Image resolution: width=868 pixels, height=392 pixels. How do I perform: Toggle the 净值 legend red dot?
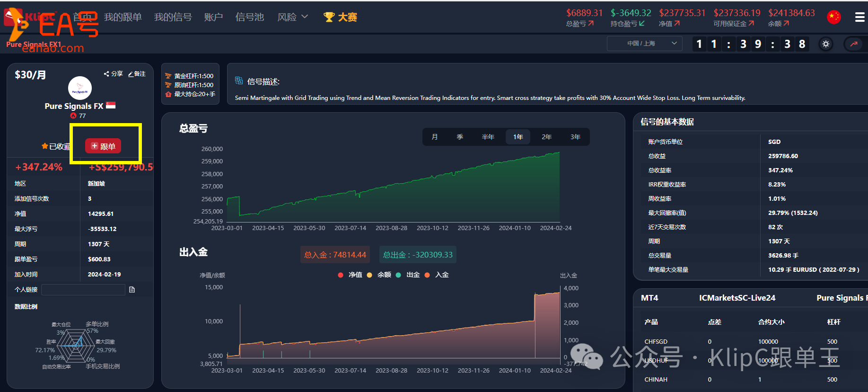point(341,275)
